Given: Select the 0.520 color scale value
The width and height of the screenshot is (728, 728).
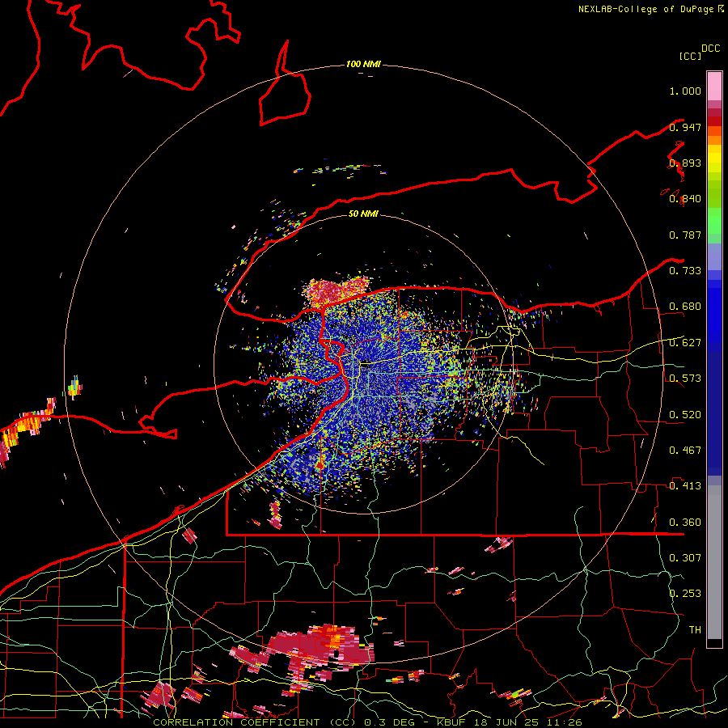Looking at the screenshot, I should point(685,415).
